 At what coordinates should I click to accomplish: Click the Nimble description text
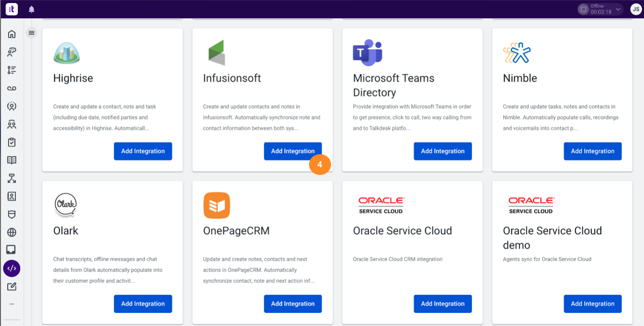[x=561, y=117]
